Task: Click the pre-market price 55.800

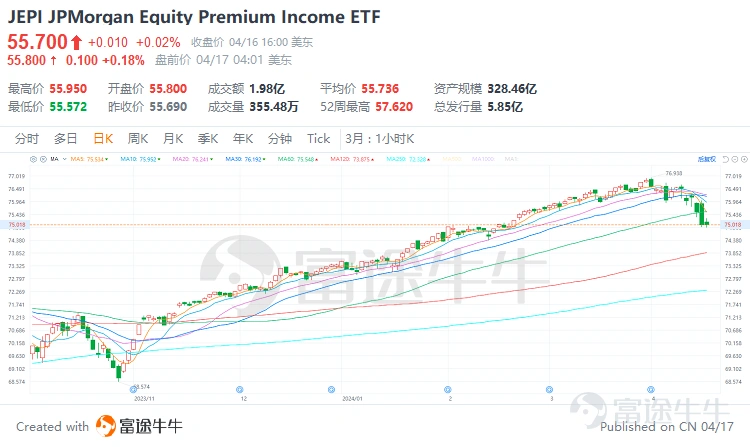Action: point(26,60)
